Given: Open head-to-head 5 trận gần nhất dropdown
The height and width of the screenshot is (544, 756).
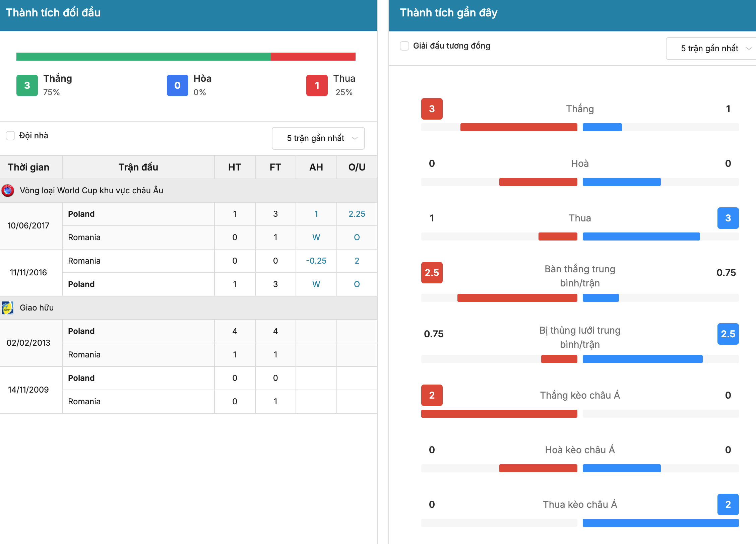Looking at the screenshot, I should click(x=318, y=138).
